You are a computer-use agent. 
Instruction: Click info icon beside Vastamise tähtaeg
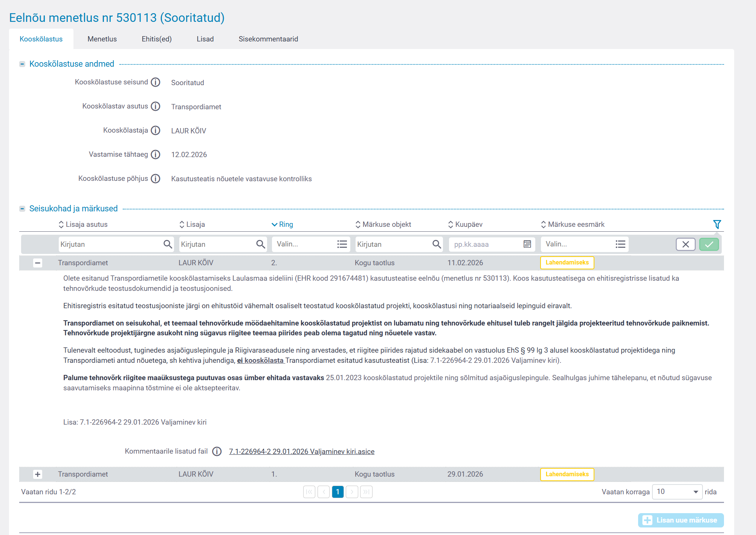click(156, 154)
